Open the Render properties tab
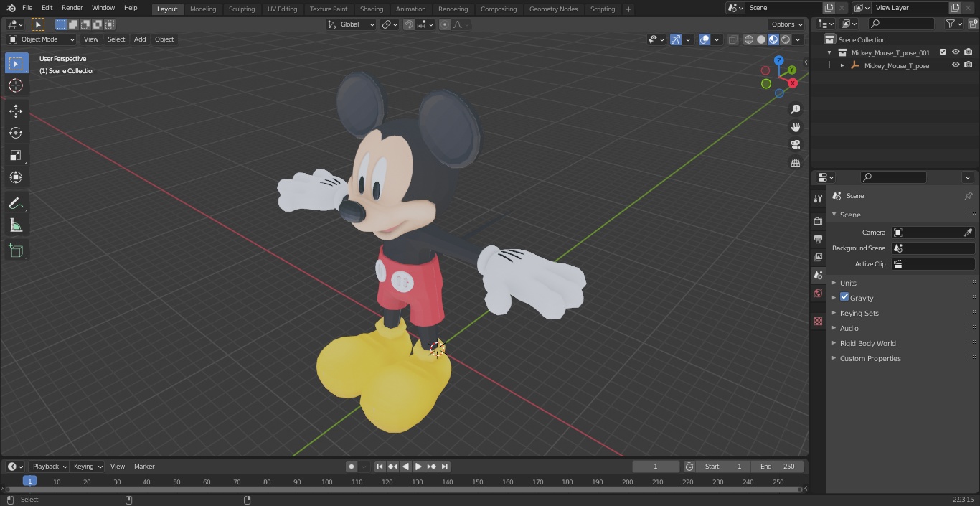 818,221
